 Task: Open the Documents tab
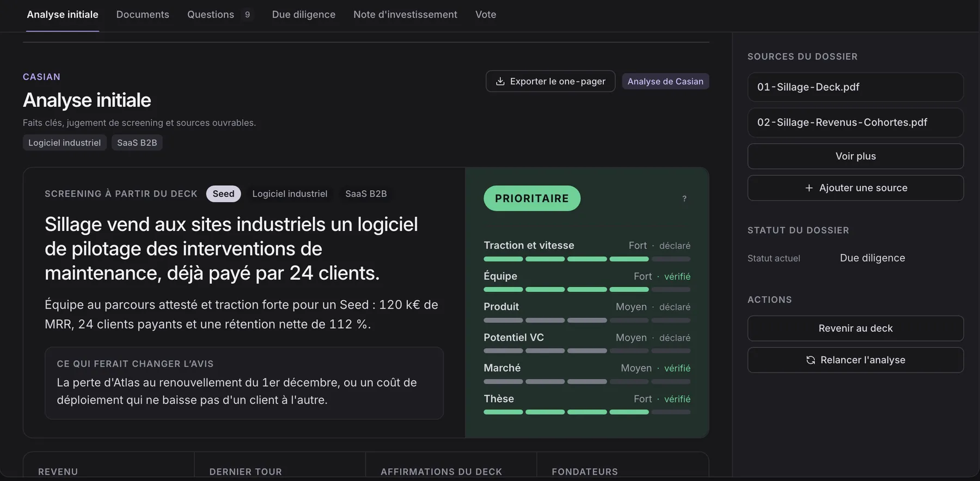[143, 15]
